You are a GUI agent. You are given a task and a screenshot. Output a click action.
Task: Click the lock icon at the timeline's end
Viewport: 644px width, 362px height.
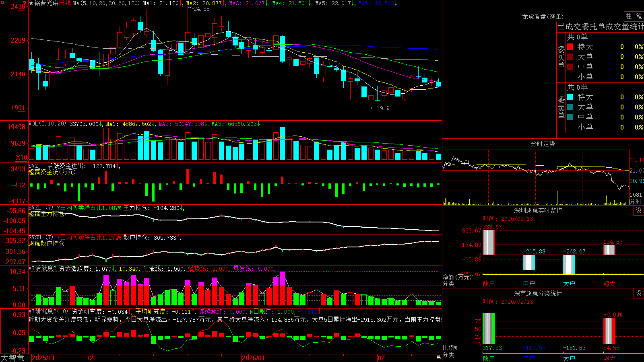438,357
